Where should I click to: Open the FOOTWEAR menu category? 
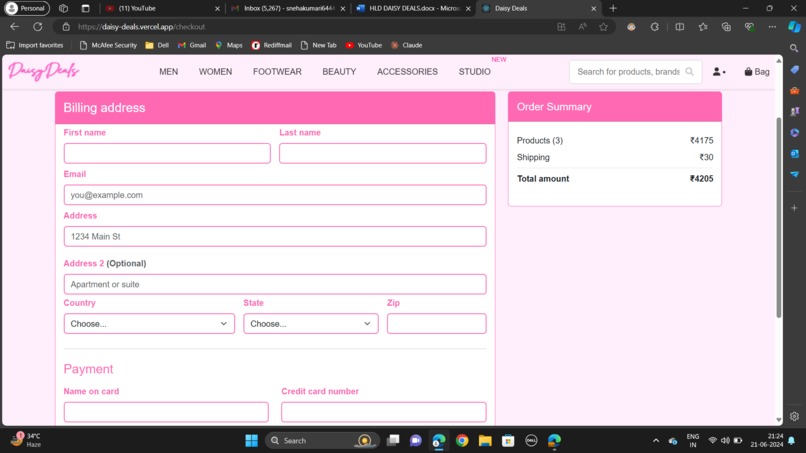coord(277,71)
